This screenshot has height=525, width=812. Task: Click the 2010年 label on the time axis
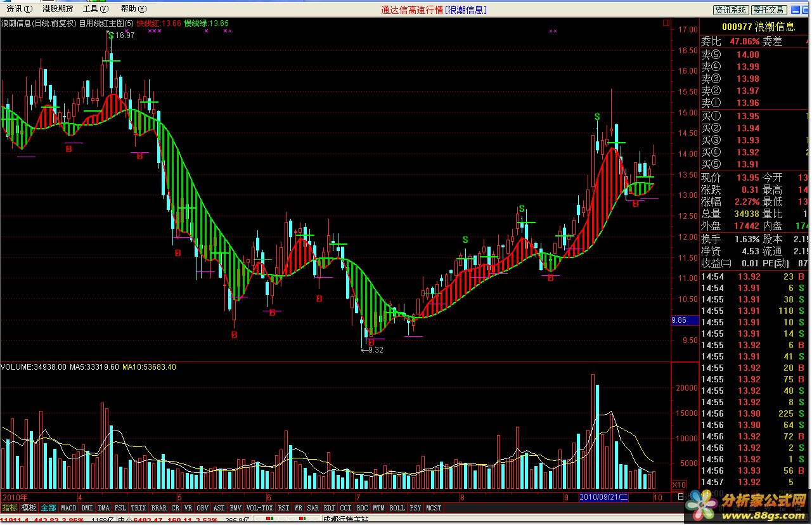(x=14, y=497)
